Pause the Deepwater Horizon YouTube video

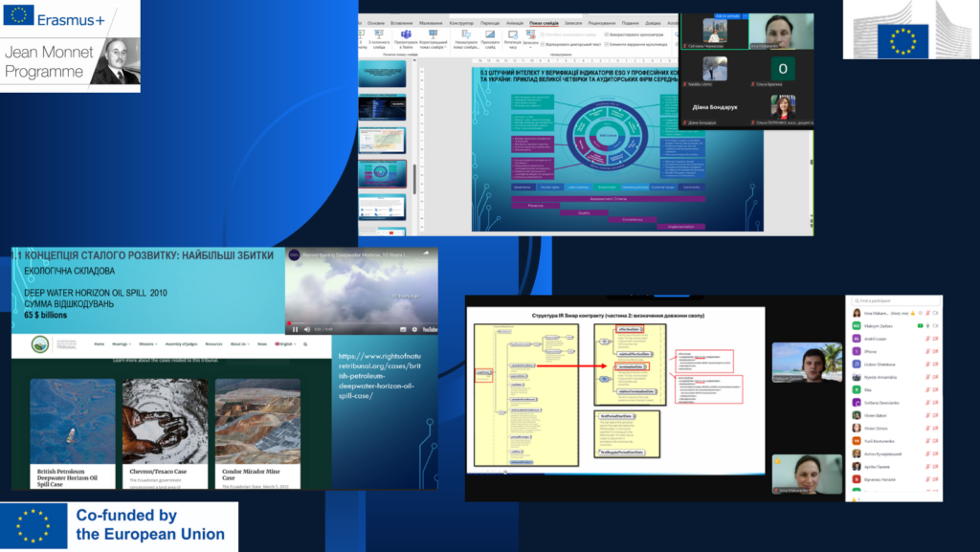pyautogui.click(x=295, y=329)
